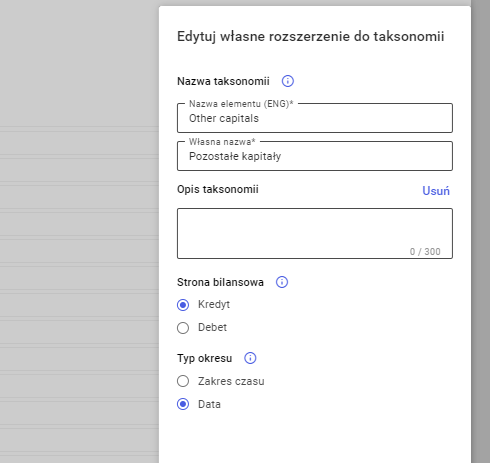Click the info icon next to Typ okresu
This screenshot has height=463, width=490.
coord(250,358)
